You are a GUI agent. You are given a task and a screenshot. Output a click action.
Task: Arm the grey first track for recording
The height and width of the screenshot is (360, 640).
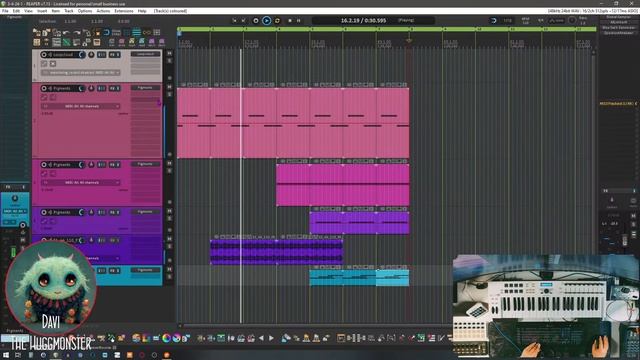[44, 54]
